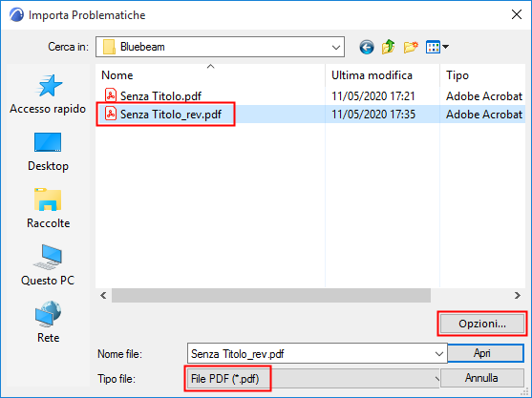Click the date 11/05/2020 17:21
Image resolution: width=532 pixels, height=398 pixels.
pyautogui.click(x=373, y=96)
